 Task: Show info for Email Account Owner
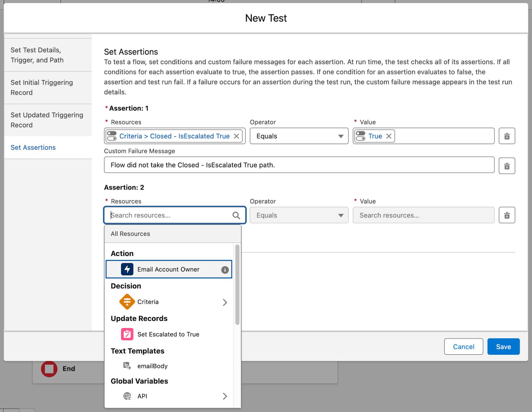pos(225,270)
